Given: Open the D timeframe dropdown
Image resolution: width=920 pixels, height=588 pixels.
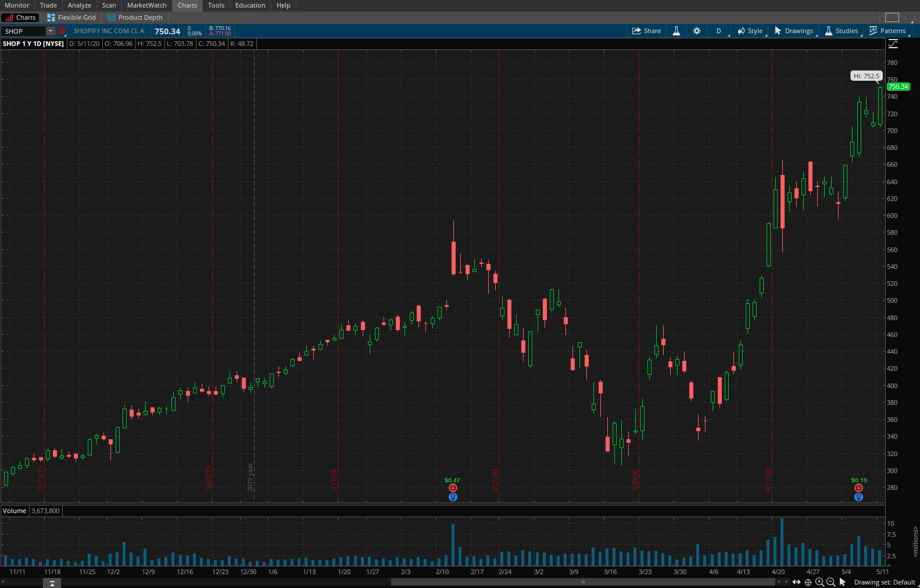Looking at the screenshot, I should point(719,31).
